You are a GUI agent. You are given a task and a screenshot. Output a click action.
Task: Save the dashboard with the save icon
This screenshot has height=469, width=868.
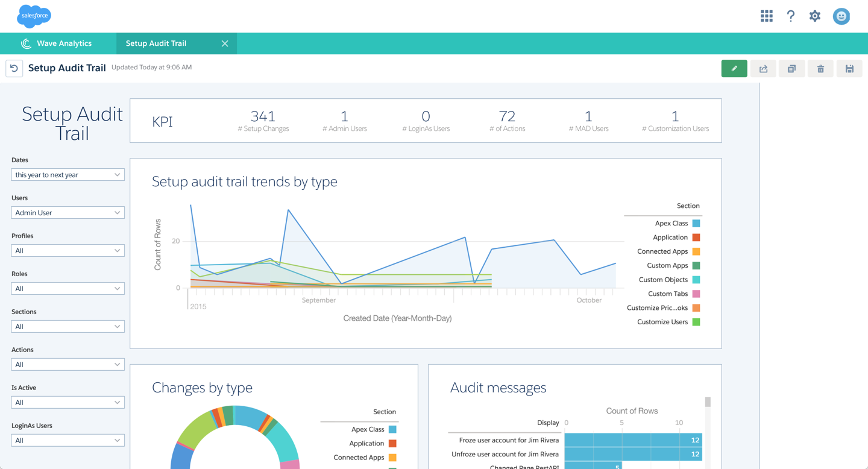[849, 68]
